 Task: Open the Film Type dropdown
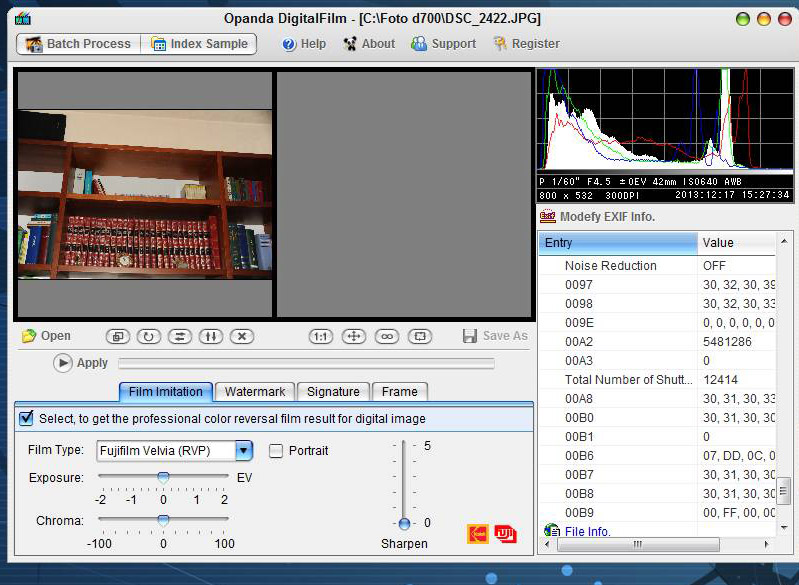click(244, 451)
